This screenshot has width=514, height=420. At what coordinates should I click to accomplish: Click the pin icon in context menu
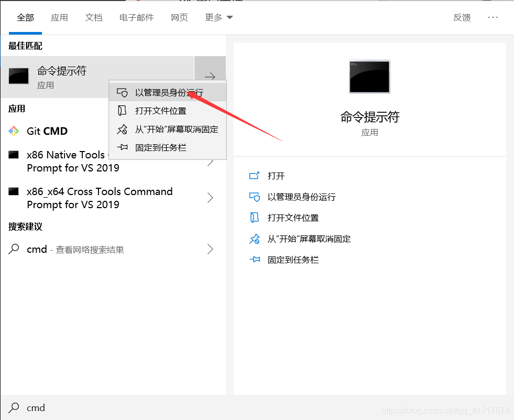coord(123,147)
